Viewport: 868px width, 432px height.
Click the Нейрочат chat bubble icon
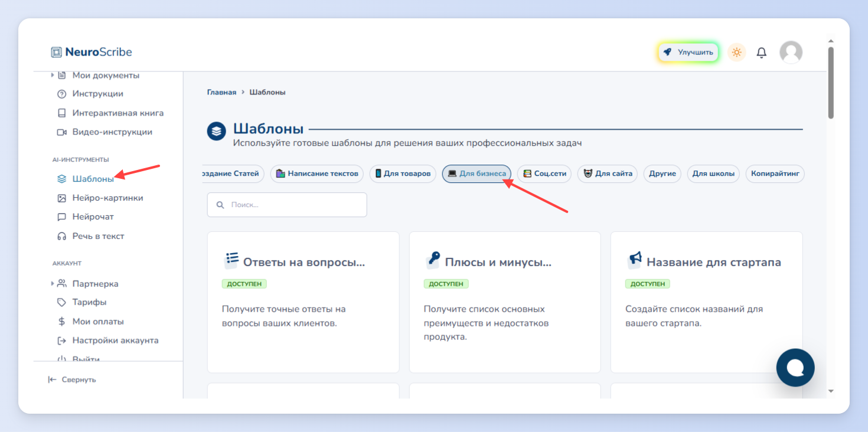point(61,217)
